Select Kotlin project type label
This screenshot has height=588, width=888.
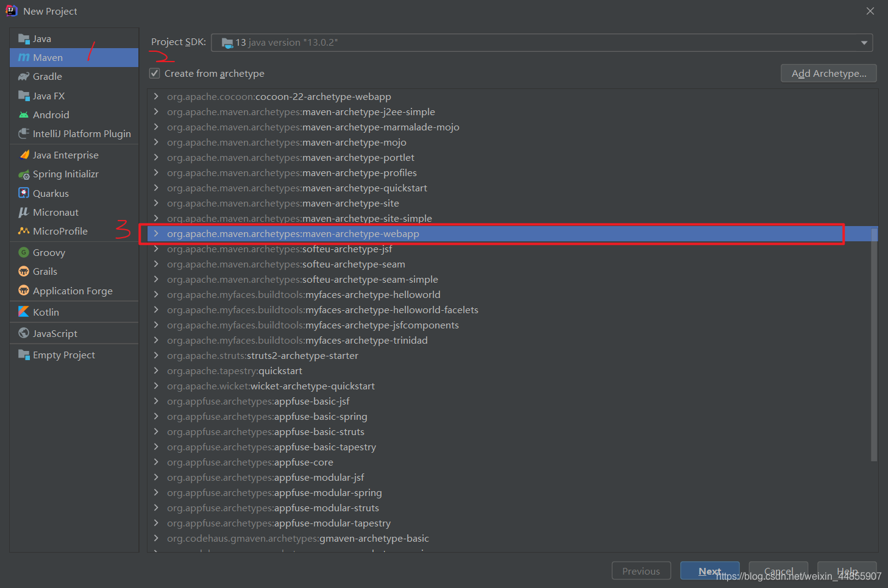(46, 312)
